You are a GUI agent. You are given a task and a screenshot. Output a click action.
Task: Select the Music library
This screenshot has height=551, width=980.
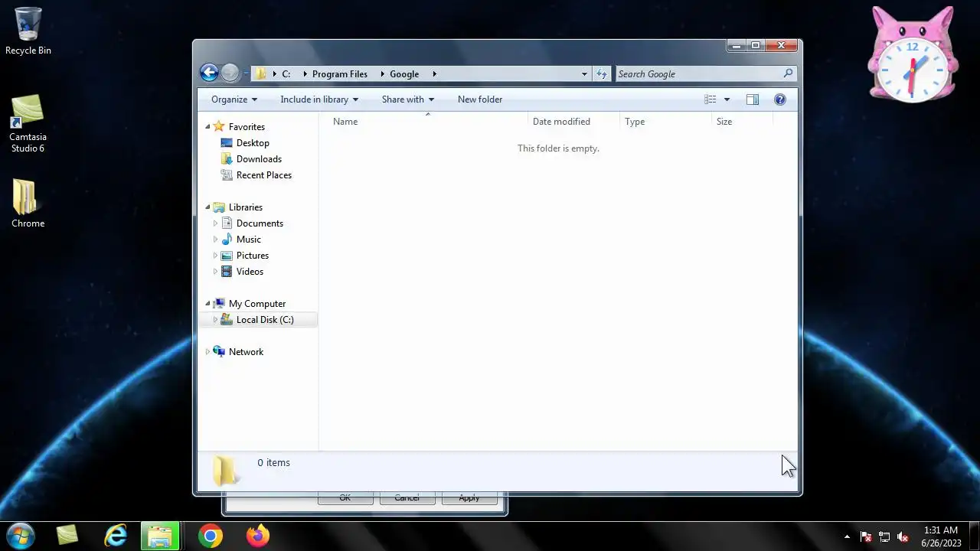249,240
